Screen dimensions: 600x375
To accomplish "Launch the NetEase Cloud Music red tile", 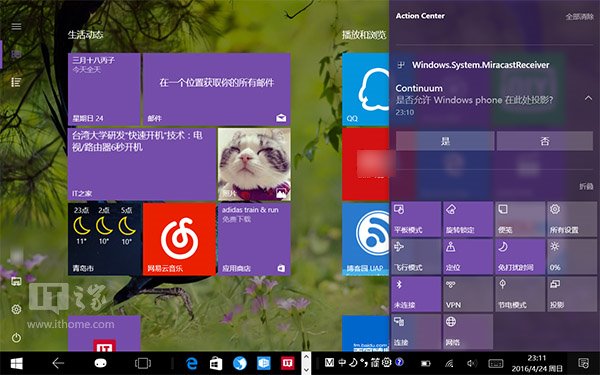I will (179, 239).
